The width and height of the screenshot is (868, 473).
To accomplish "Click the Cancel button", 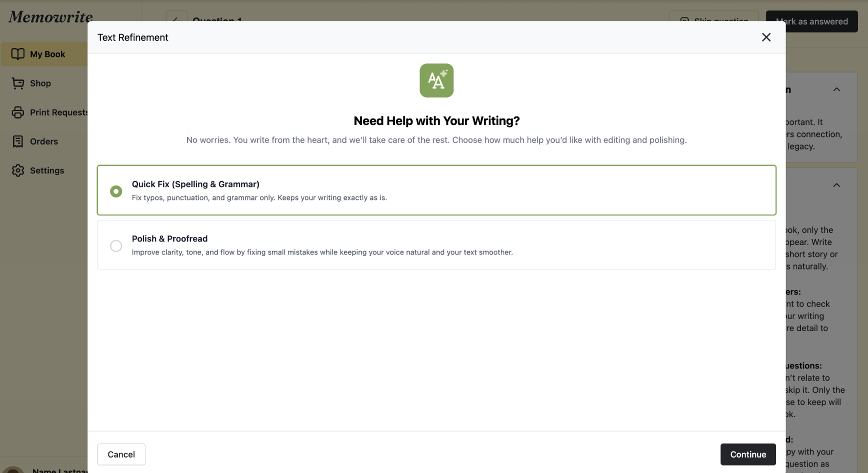I will coord(121,454).
